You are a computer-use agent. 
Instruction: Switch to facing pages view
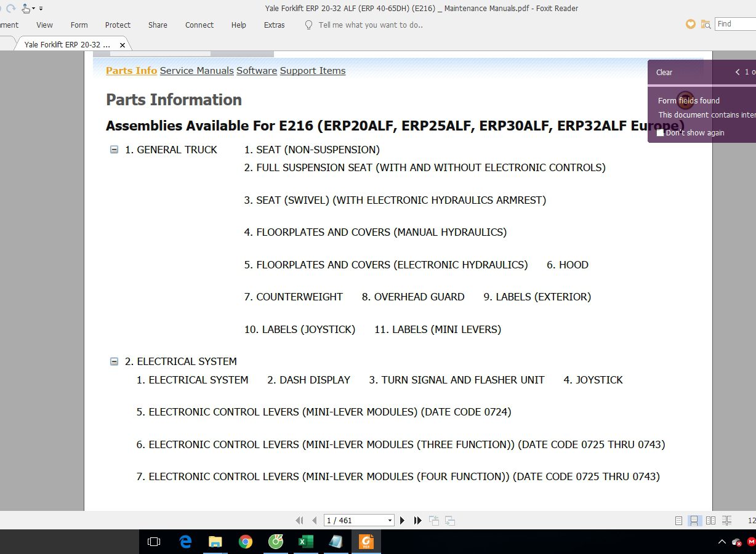point(710,521)
